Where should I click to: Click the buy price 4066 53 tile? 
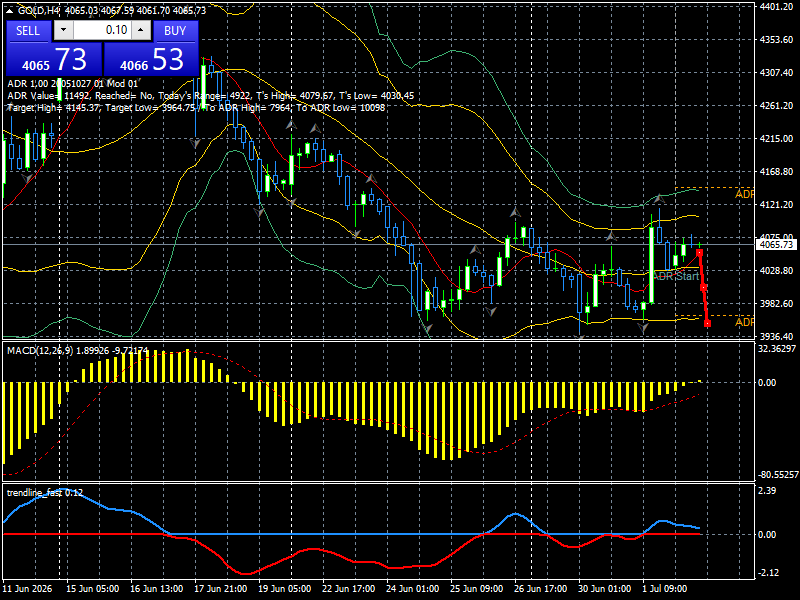(151, 60)
